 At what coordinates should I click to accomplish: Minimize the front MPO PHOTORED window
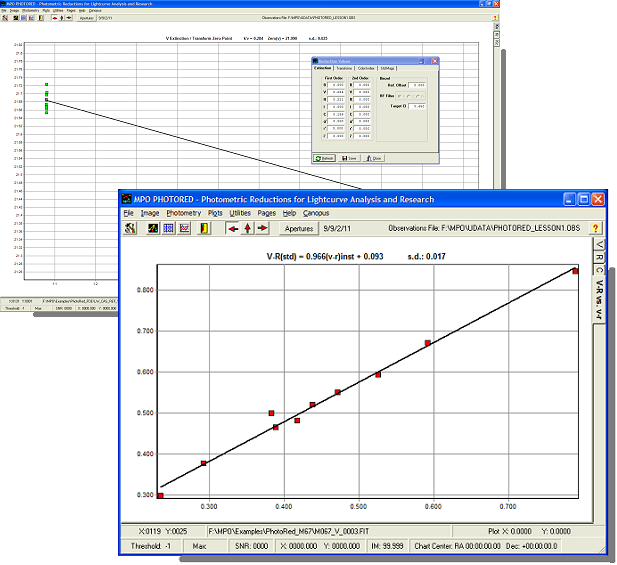tap(569, 199)
